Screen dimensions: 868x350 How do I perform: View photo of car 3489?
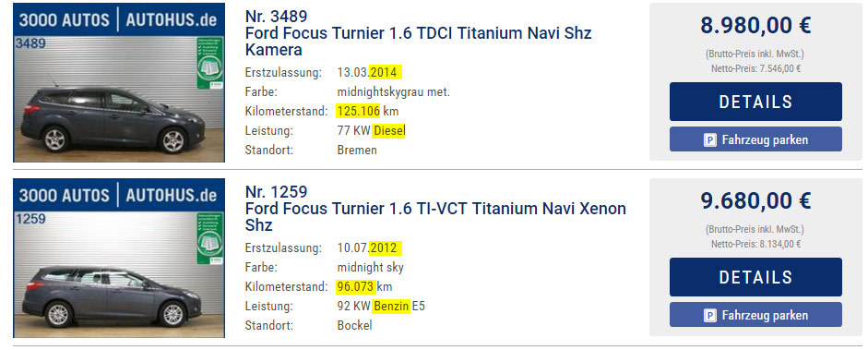pyautogui.click(x=119, y=99)
